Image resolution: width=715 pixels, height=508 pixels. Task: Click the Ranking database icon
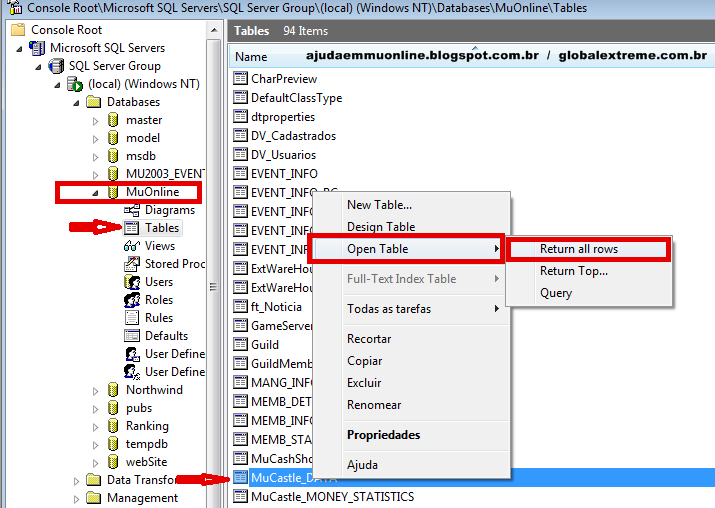(x=113, y=426)
